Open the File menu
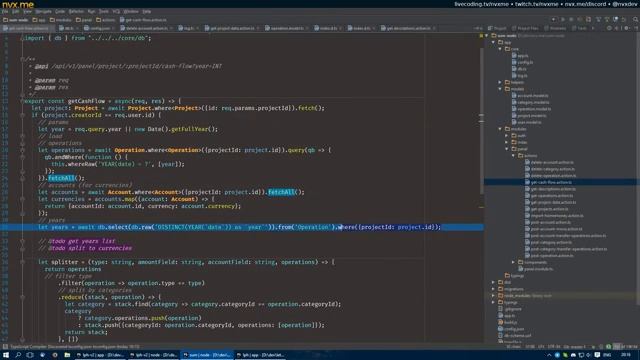The width and height of the screenshot is (640, 360). click(5, 11)
